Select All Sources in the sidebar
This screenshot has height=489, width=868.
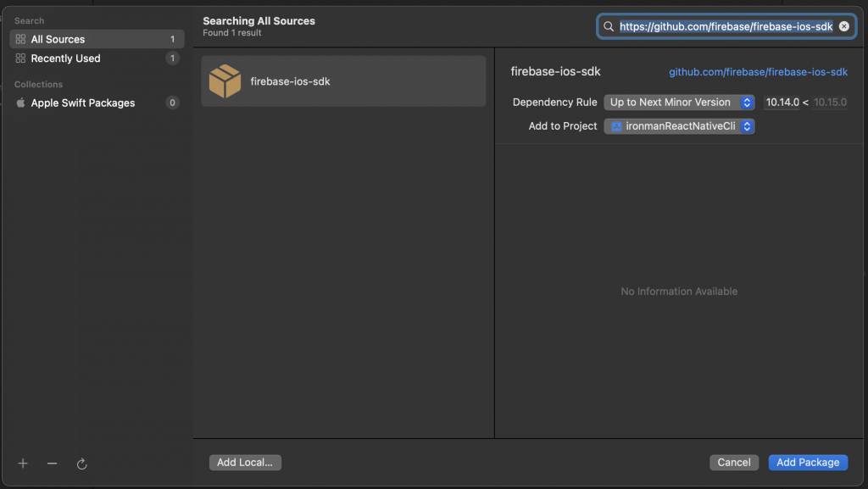[97, 39]
